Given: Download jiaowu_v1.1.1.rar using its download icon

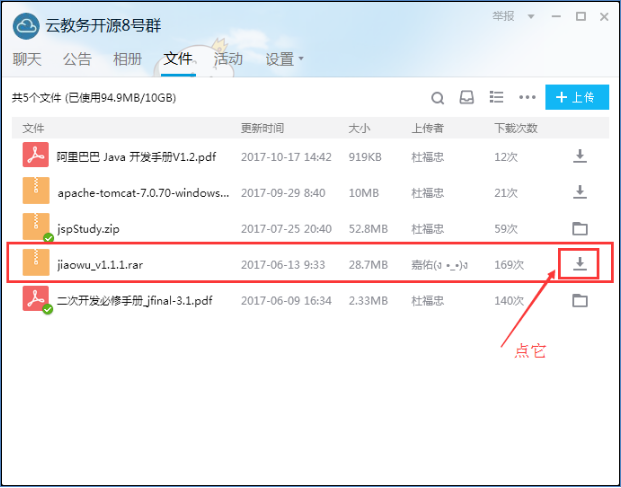Looking at the screenshot, I should click(x=579, y=264).
